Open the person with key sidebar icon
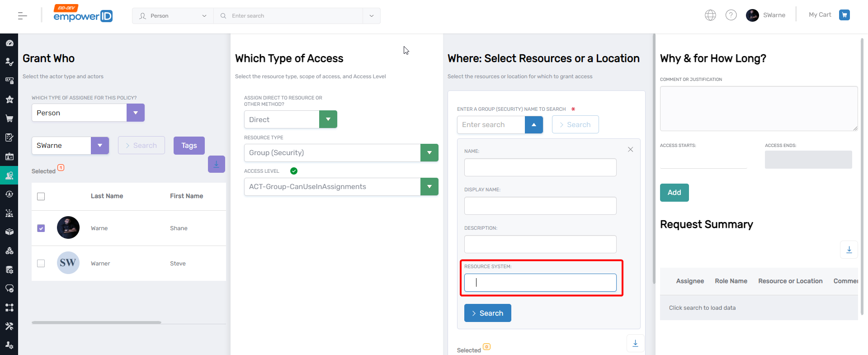Image resolution: width=868 pixels, height=355 pixels. tap(9, 62)
